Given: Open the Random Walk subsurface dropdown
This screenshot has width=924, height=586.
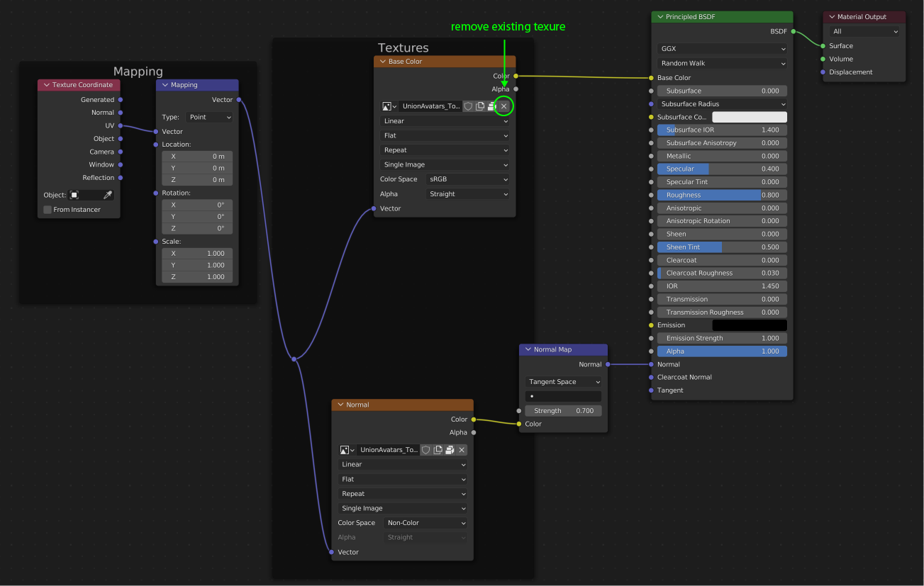Looking at the screenshot, I should click(722, 63).
